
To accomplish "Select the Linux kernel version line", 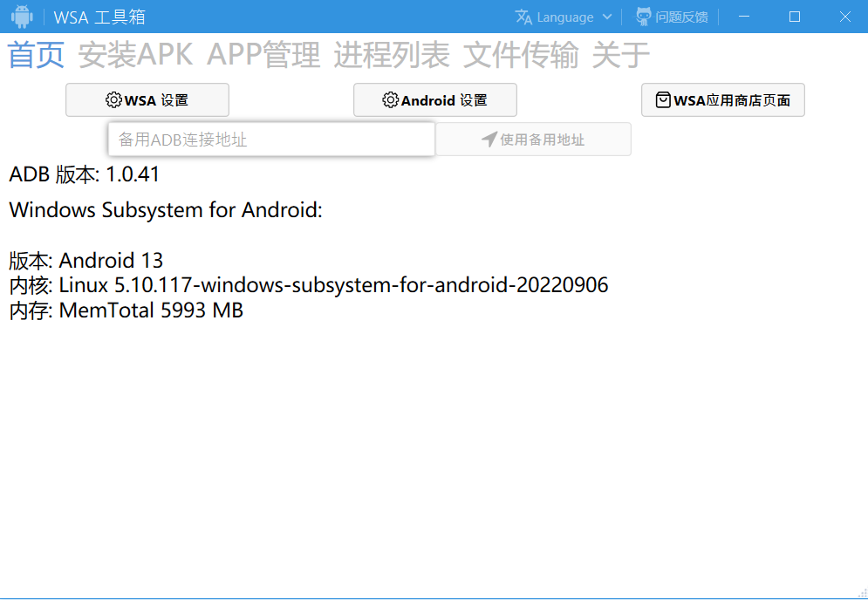I will (x=309, y=285).
